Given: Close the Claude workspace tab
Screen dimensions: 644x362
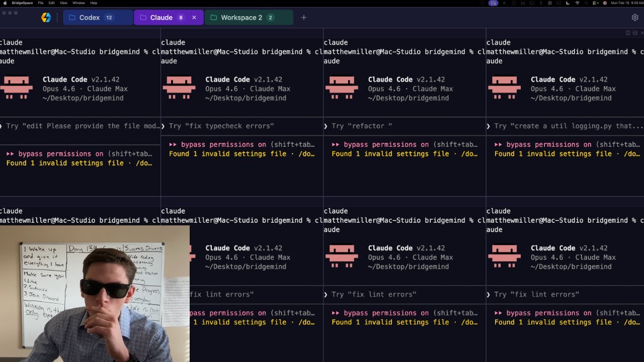Looking at the screenshot, I should pos(194,18).
